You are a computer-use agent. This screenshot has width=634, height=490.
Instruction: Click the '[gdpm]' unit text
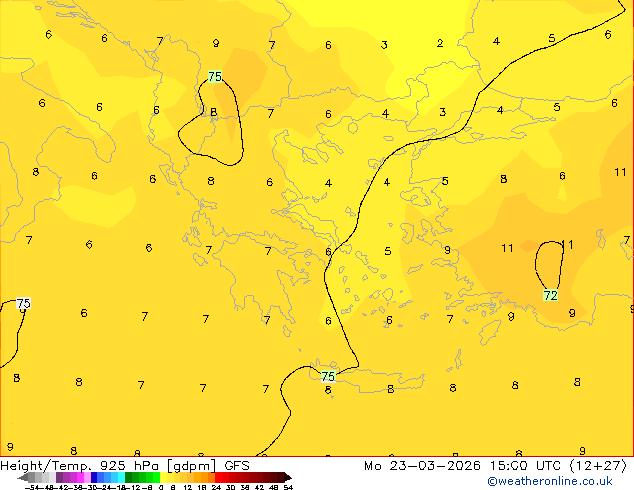click(x=191, y=466)
